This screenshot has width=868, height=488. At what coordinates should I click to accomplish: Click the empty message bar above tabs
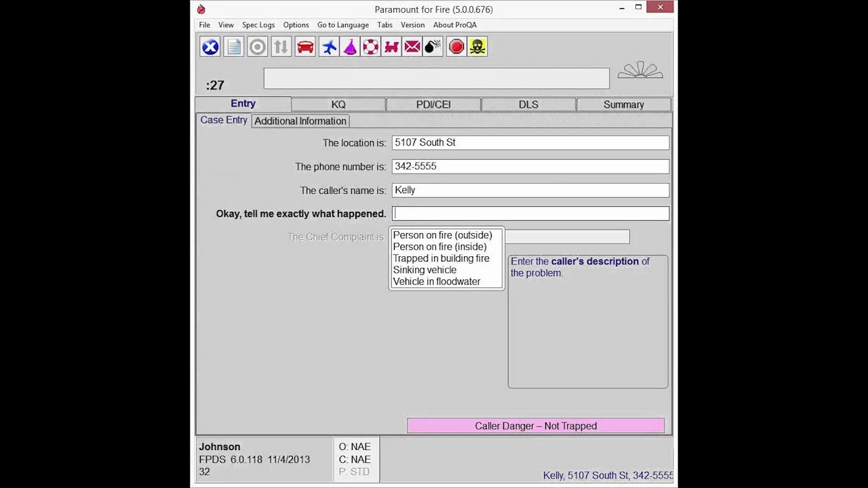(437, 78)
